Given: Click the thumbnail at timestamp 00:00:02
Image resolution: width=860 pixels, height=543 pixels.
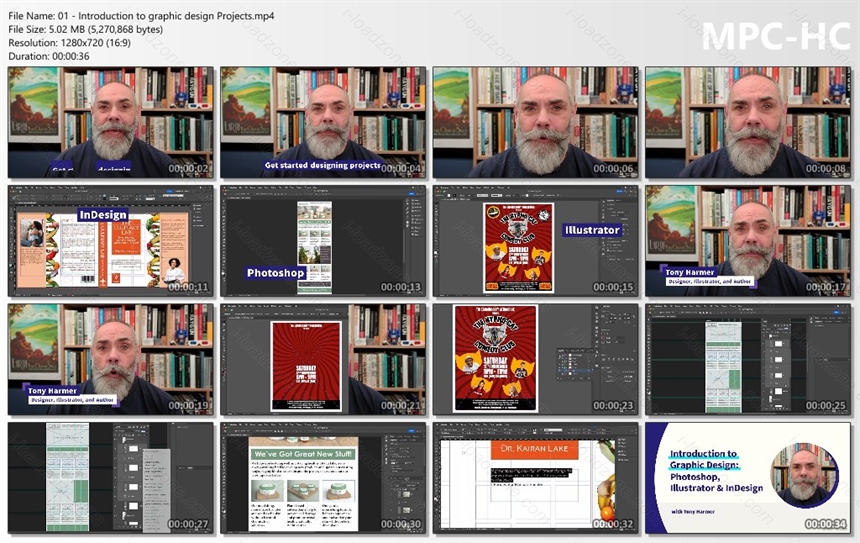Looking at the screenshot, I should coord(111,122).
